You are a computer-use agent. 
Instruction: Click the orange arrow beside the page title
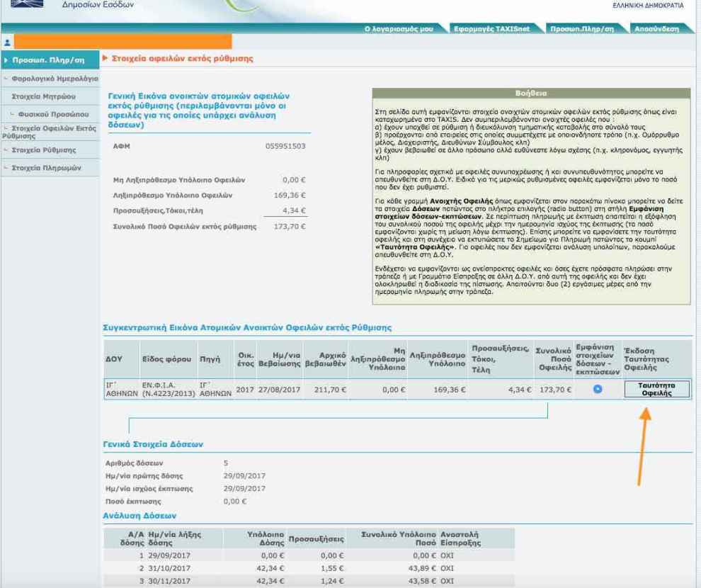point(106,57)
